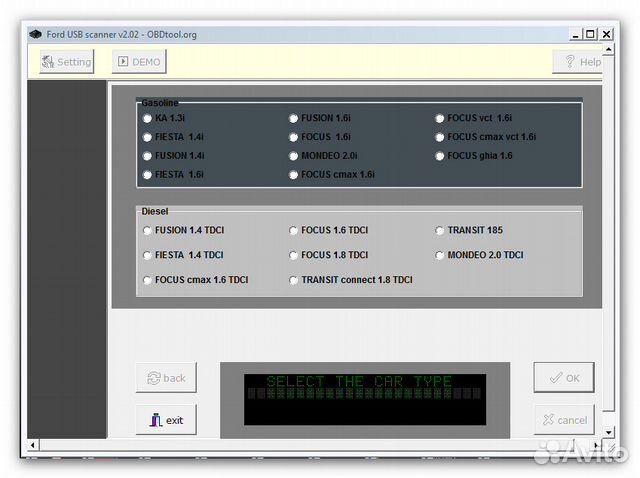Select FOCUS cmax 1.6i gasoline option

coord(293,175)
